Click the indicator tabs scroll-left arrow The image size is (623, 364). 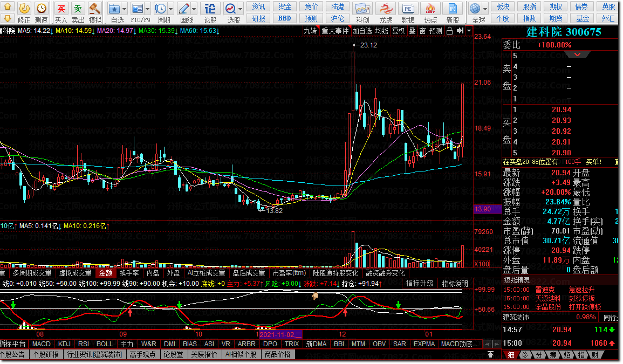pyautogui.click(x=487, y=344)
